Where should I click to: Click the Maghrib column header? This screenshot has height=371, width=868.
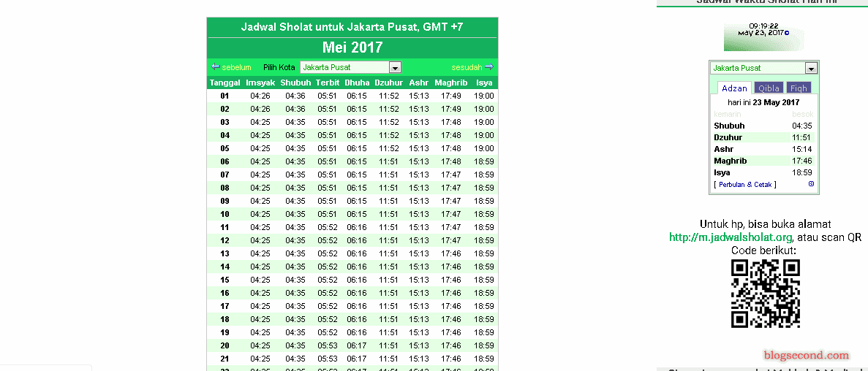451,83
